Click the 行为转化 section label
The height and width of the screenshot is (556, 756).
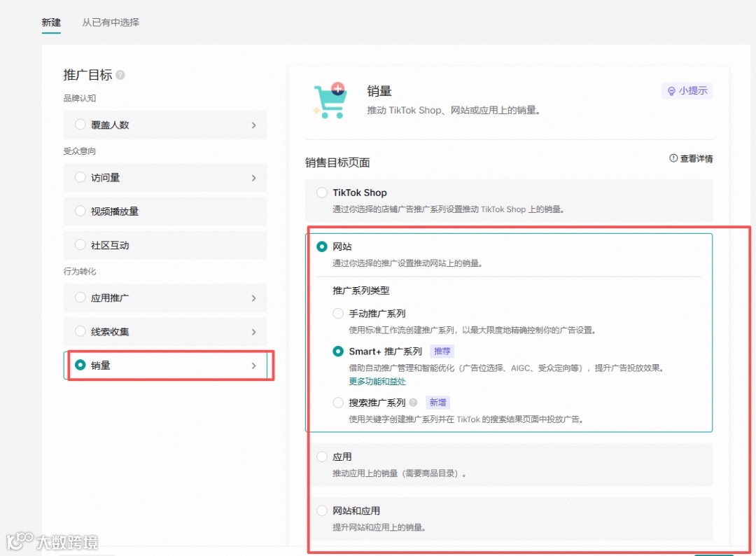(80, 272)
